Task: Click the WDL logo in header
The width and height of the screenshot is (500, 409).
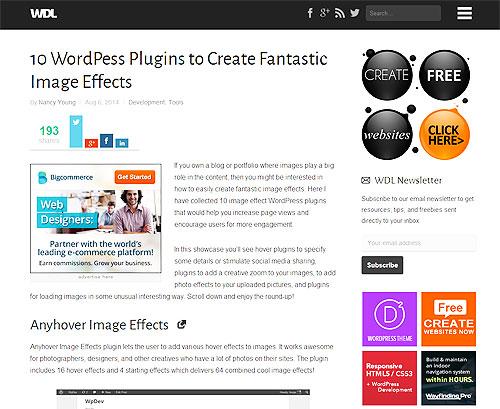Action: click(44, 14)
